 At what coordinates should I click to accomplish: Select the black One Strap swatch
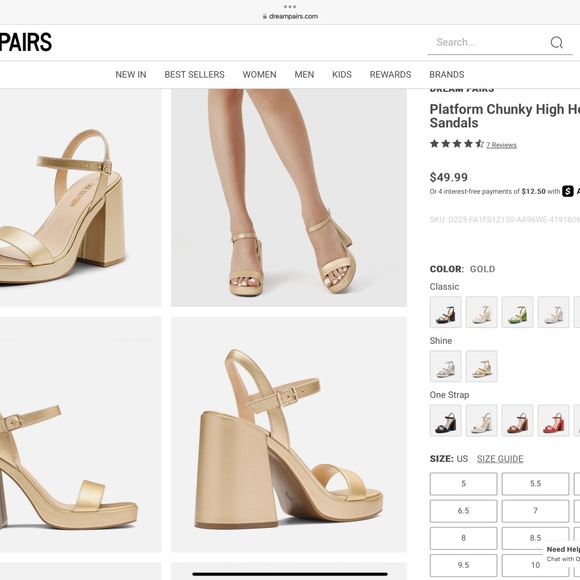point(445,421)
